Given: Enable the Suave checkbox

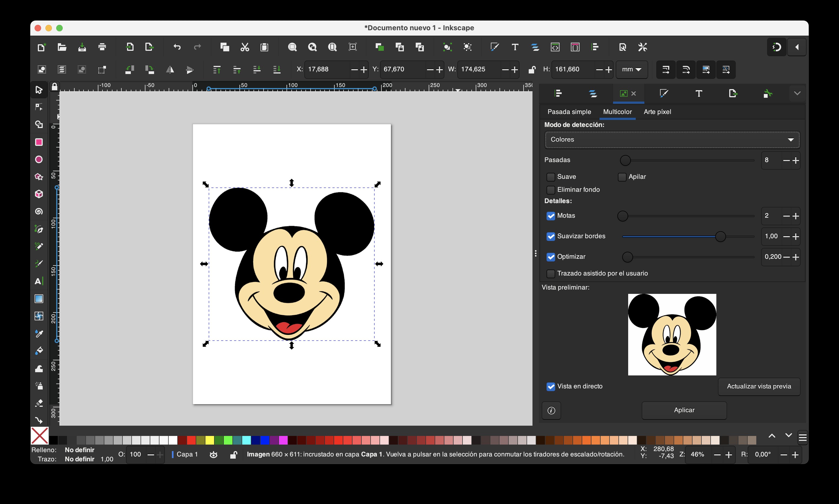Looking at the screenshot, I should click(x=551, y=177).
